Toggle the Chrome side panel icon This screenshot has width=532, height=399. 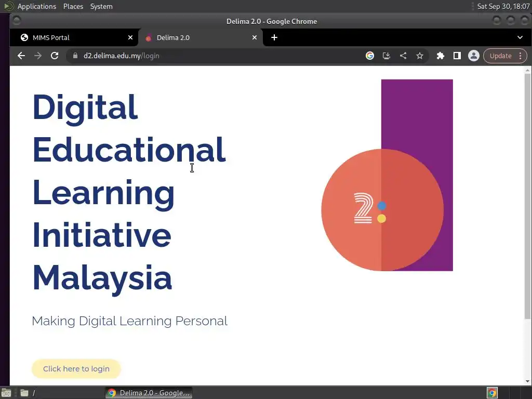(x=457, y=56)
